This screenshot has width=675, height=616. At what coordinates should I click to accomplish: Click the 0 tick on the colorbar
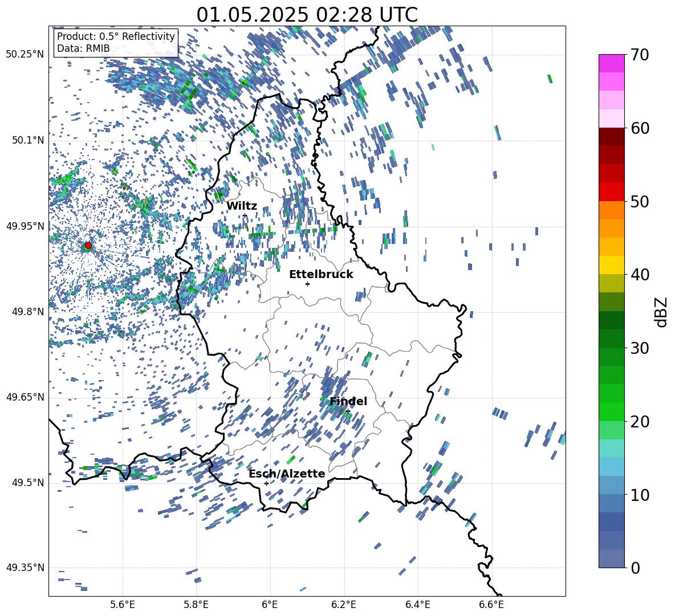pyautogui.click(x=636, y=568)
